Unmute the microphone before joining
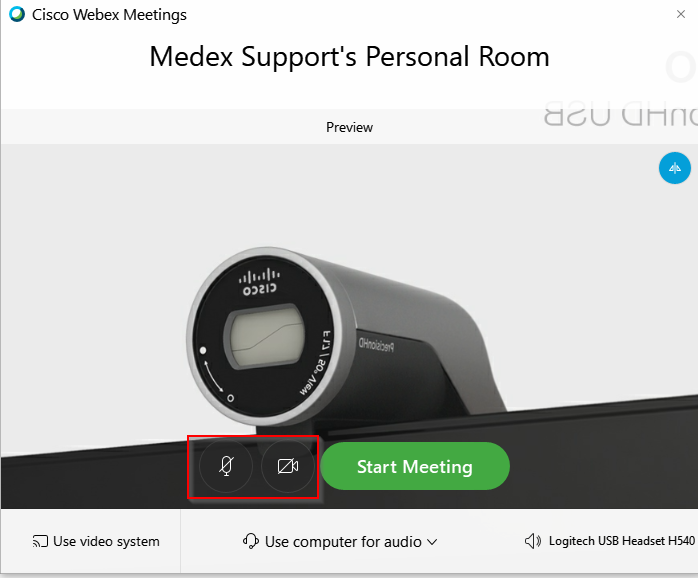 [x=226, y=466]
